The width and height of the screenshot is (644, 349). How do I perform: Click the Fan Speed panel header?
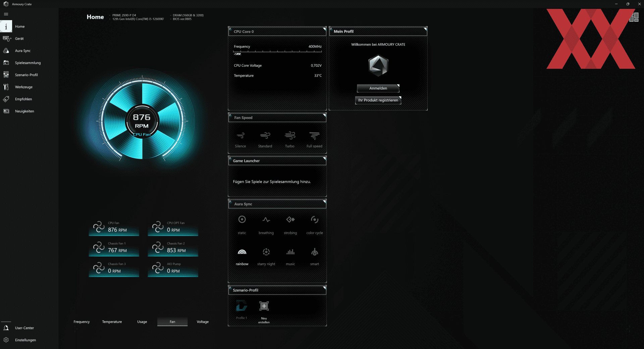point(277,118)
